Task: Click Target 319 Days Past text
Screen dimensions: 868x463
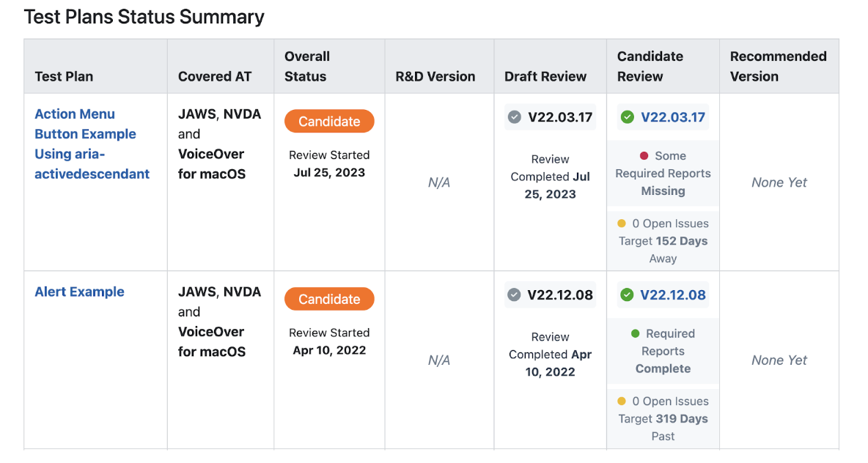Action: [x=663, y=427]
